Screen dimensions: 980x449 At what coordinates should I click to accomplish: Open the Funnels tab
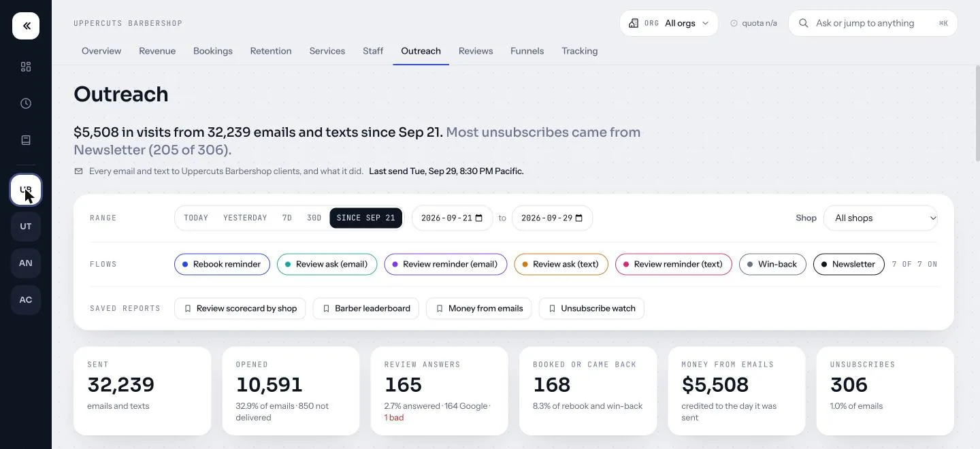tap(527, 51)
